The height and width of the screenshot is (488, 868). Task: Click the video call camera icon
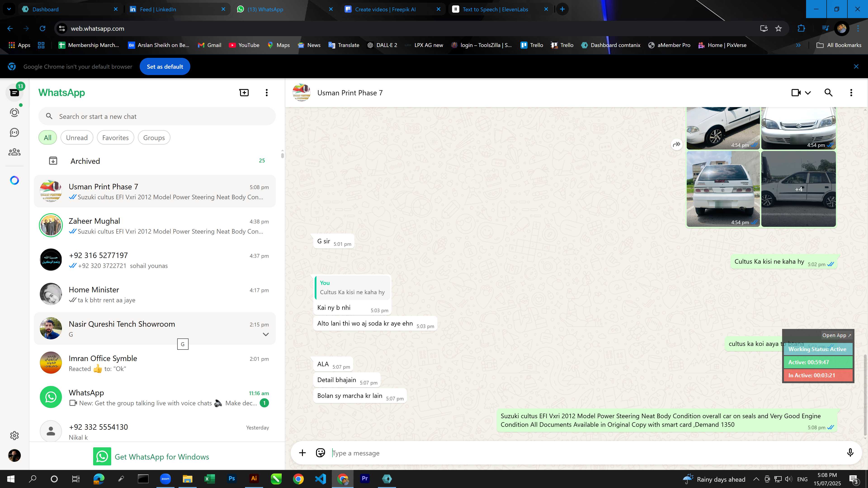tap(796, 93)
